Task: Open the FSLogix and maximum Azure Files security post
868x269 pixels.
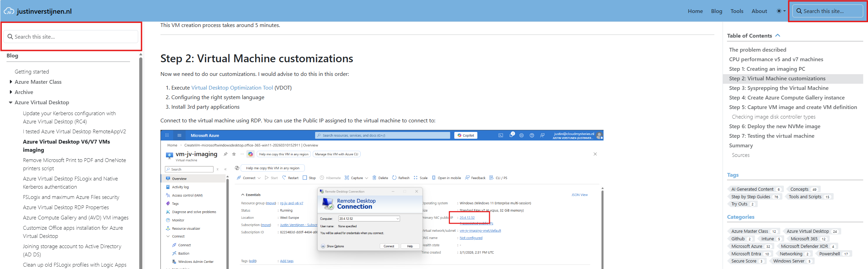Action: [x=71, y=197]
